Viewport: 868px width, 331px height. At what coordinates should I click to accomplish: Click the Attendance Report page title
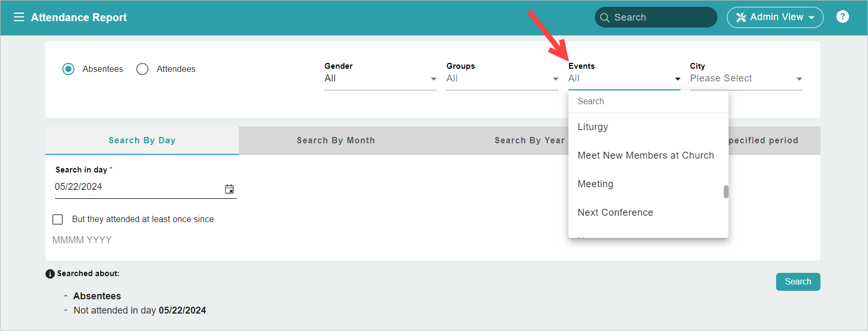point(79,17)
